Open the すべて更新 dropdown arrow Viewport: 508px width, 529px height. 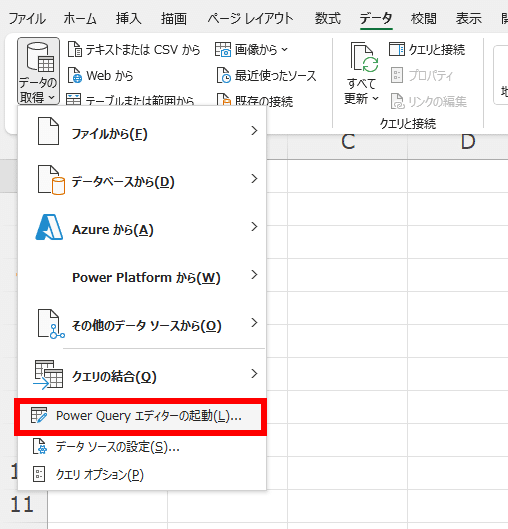click(375, 99)
